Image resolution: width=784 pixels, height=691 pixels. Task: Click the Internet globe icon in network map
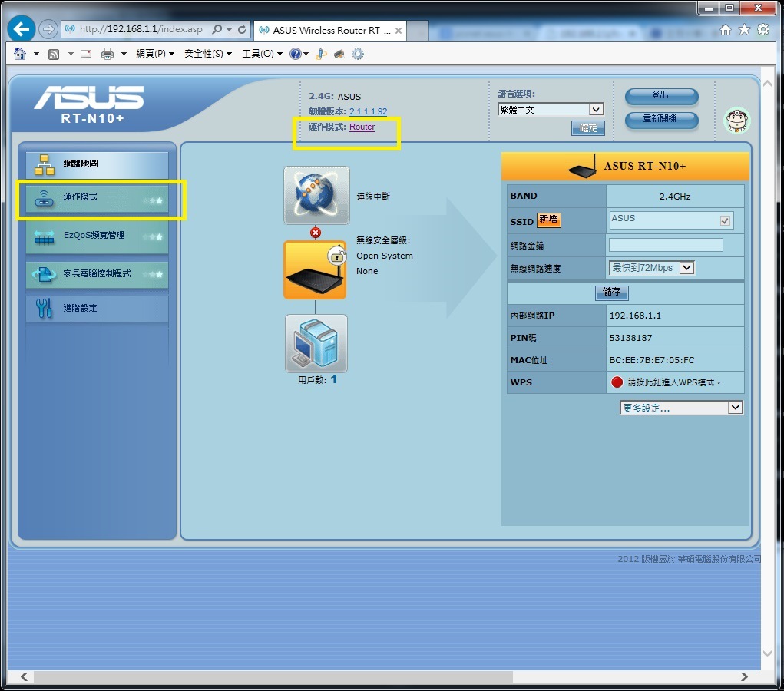click(x=316, y=195)
